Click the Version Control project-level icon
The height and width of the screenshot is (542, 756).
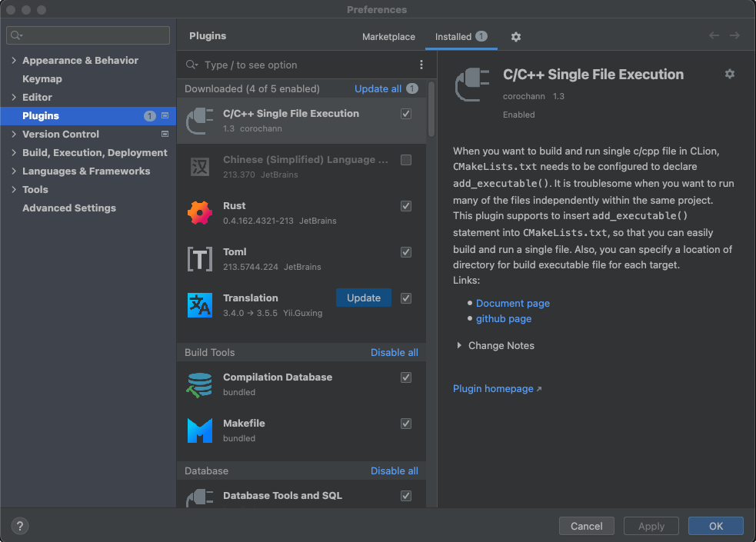[165, 134]
